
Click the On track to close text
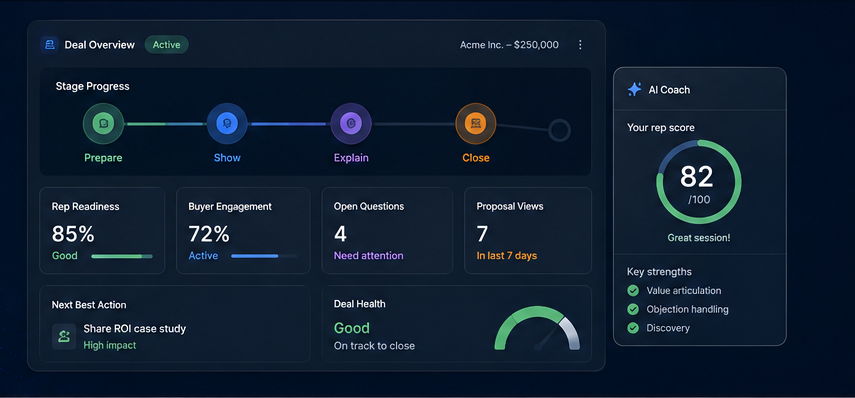tap(374, 346)
